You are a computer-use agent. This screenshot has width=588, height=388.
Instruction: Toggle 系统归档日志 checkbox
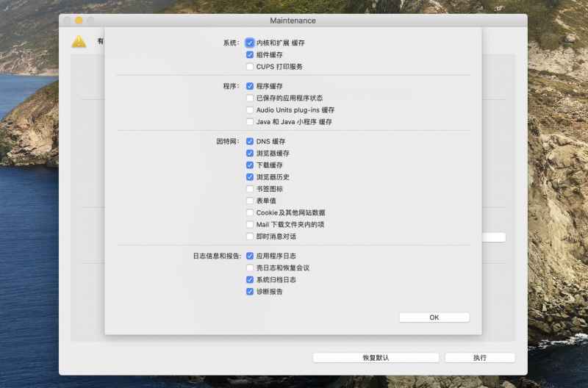point(250,280)
